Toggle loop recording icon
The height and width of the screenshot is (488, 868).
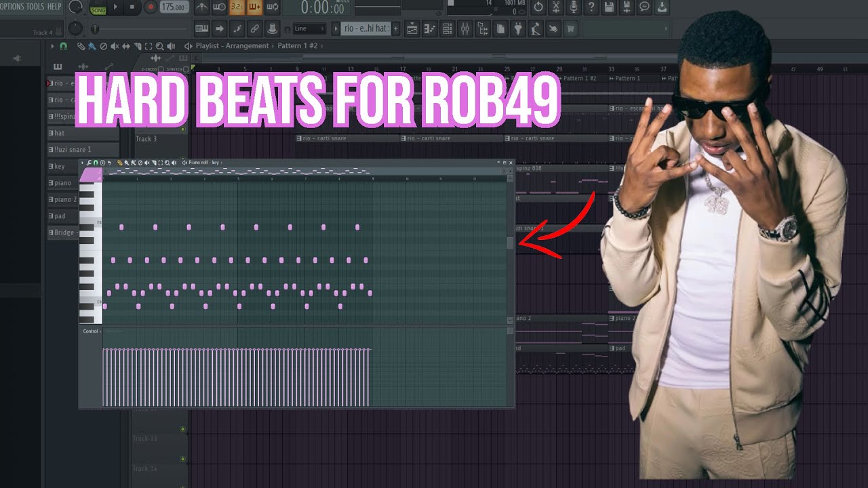[x=272, y=7]
